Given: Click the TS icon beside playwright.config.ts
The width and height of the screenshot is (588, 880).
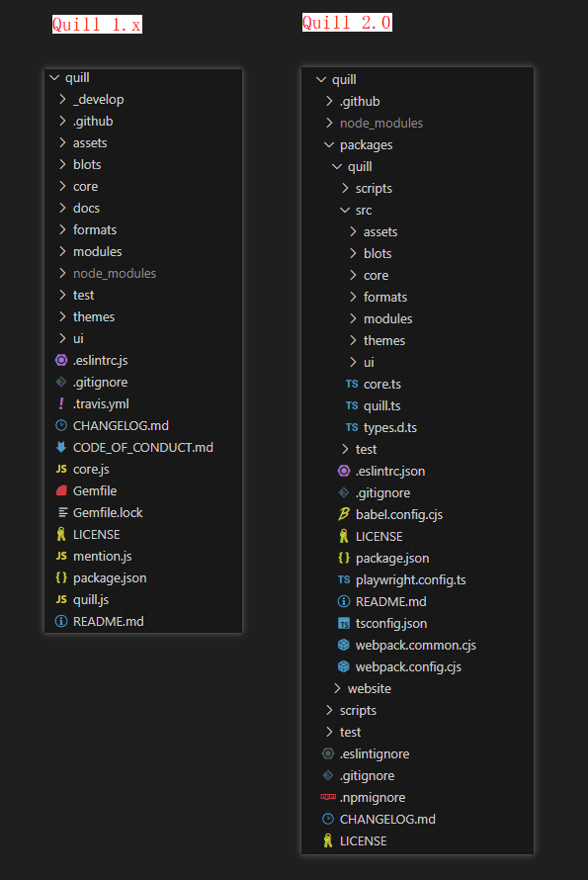Looking at the screenshot, I should [x=344, y=579].
